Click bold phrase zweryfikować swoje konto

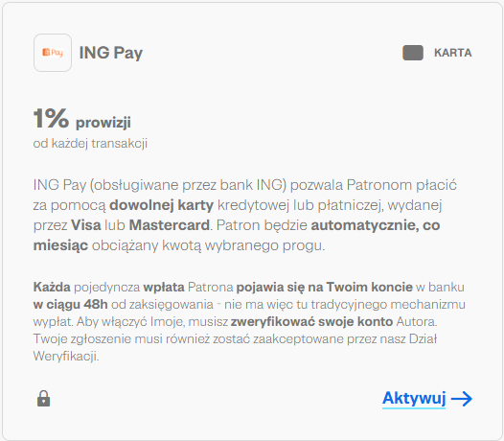click(x=311, y=322)
